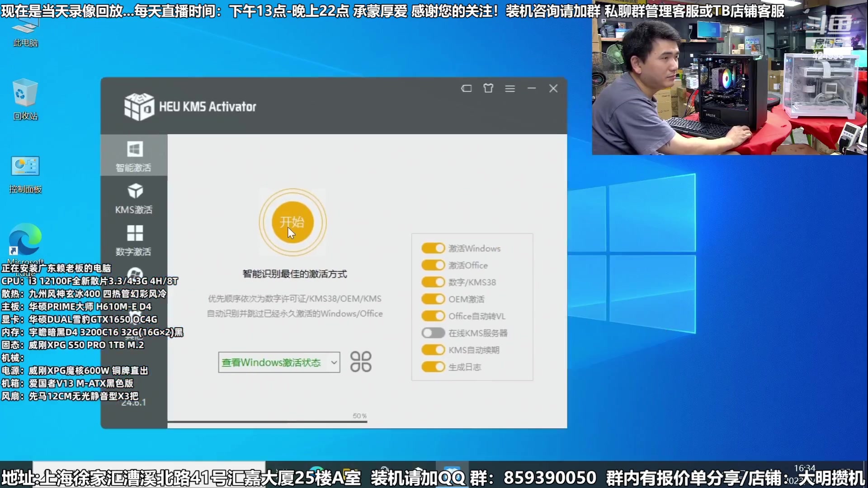Open the KMS激活 panel

pyautogui.click(x=134, y=197)
